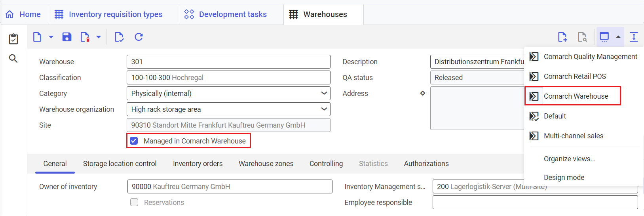Click the New document toolbar icon
Viewport: 644px width, 216px height.
click(x=37, y=37)
